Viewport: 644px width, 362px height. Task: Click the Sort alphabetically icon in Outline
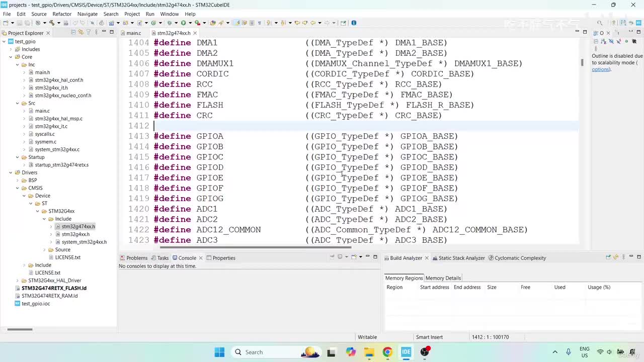pyautogui.click(x=603, y=41)
